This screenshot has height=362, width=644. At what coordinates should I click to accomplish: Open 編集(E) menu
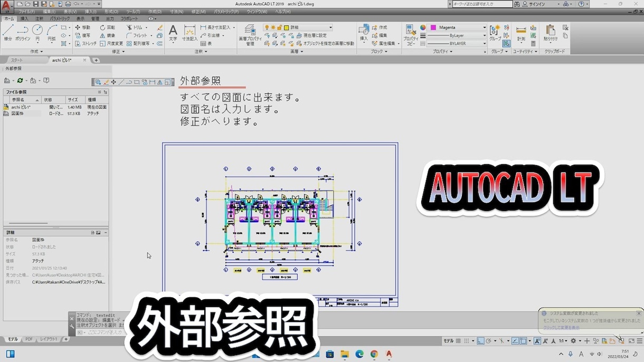pos(49,11)
